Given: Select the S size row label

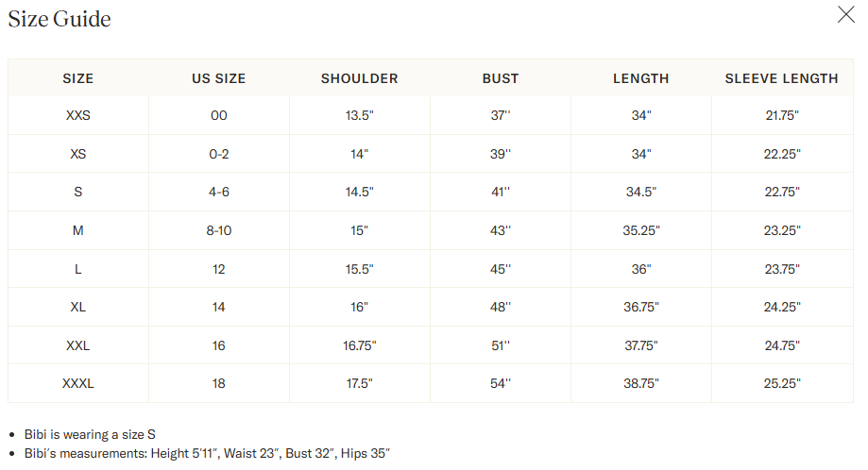Looking at the screenshot, I should coord(78,192).
